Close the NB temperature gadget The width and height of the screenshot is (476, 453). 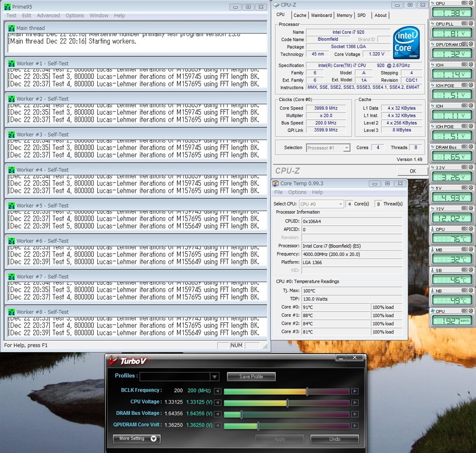[x=470, y=291]
